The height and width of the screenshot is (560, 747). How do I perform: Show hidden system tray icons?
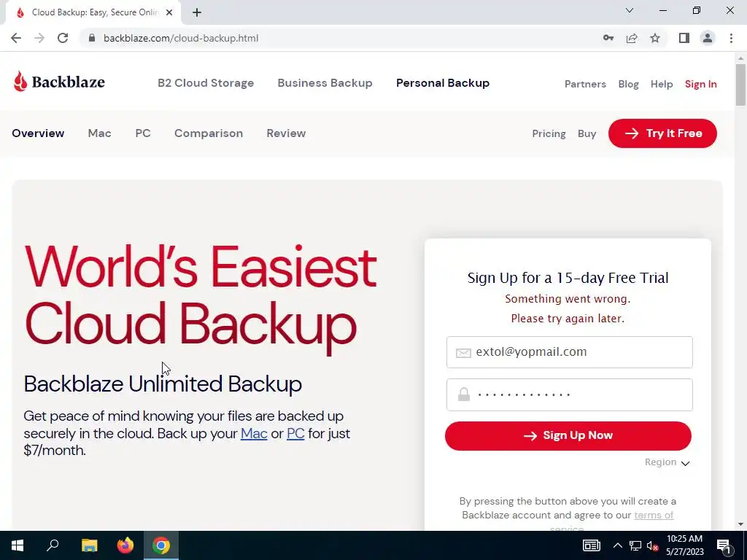[x=617, y=545]
